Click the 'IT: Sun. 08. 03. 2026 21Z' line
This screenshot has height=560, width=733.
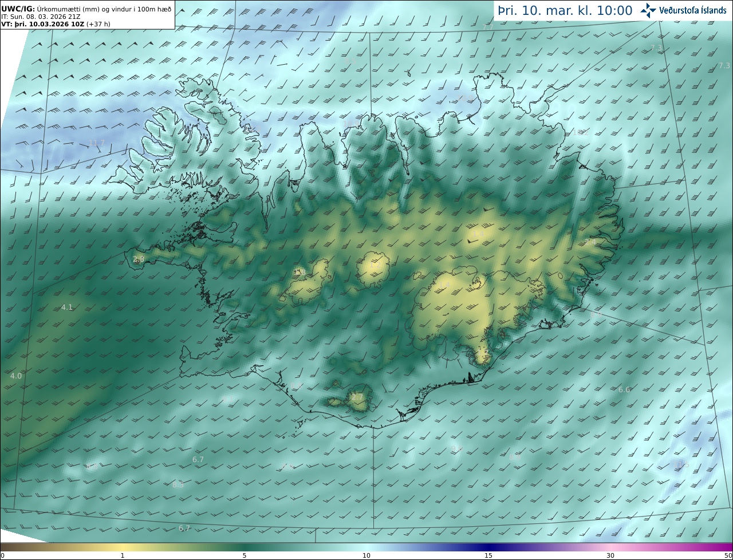click(40, 17)
